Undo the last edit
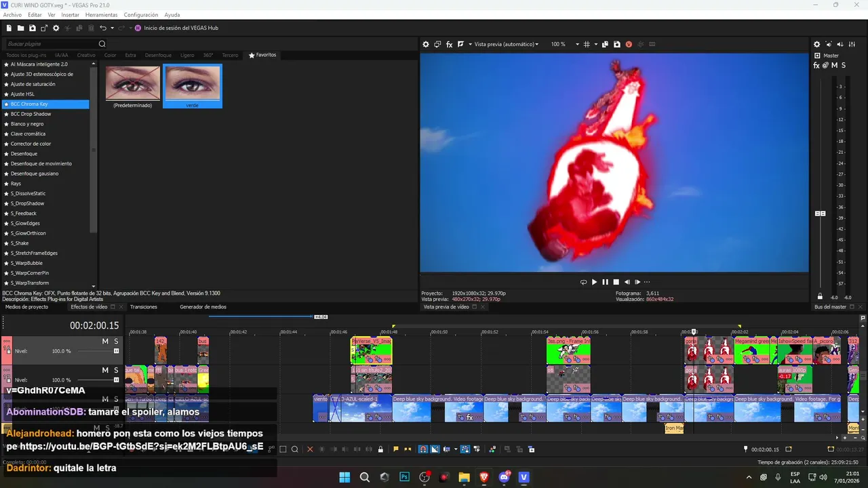Image resolution: width=868 pixels, height=488 pixels. (102, 28)
